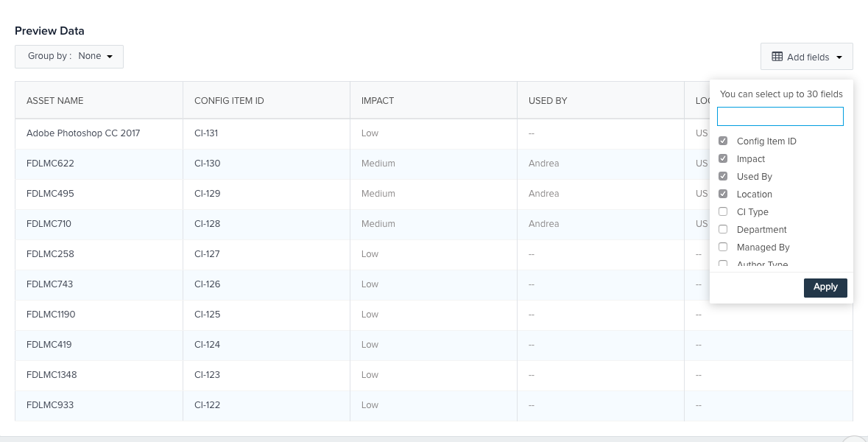Screen dimensions: 868x442
Task: Check the Managed By field checkbox
Action: (723, 247)
